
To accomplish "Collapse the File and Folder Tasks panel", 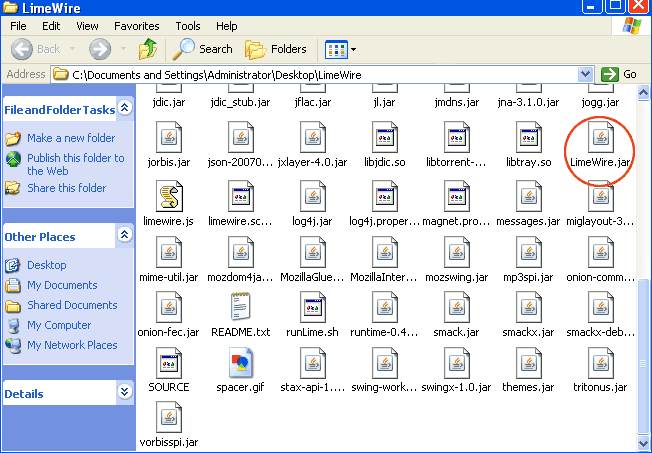I will pos(125,108).
